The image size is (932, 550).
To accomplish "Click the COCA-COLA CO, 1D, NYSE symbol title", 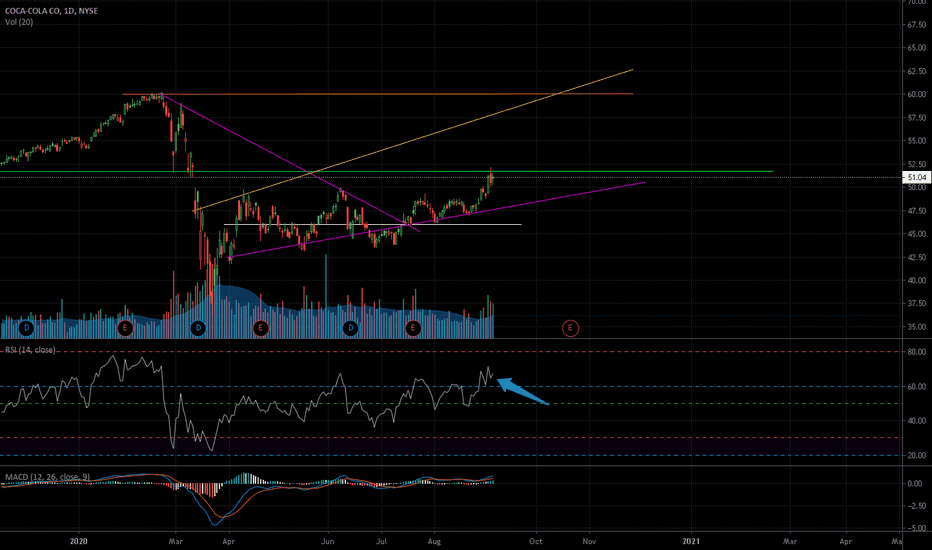I will click(x=51, y=11).
